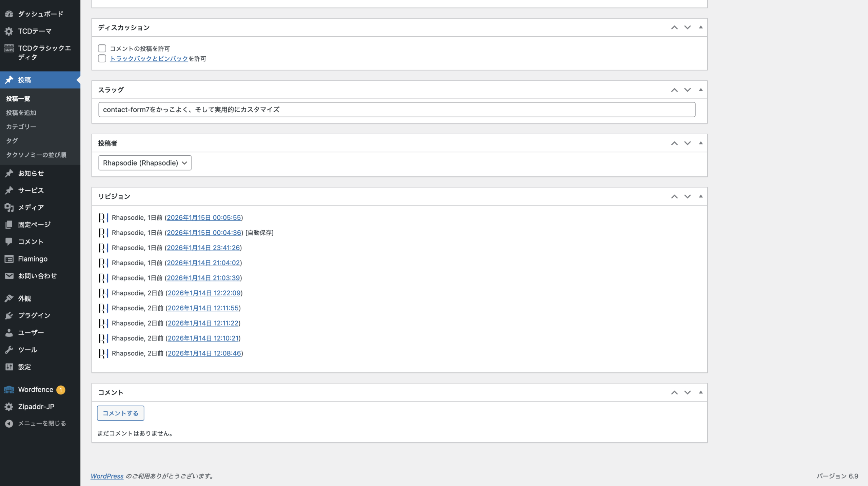Click the Tools wrench icon
The width and height of the screenshot is (868, 486).
[9, 350]
